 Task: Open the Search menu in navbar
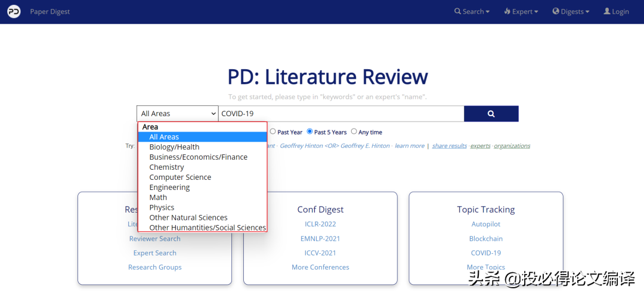pyautogui.click(x=472, y=11)
